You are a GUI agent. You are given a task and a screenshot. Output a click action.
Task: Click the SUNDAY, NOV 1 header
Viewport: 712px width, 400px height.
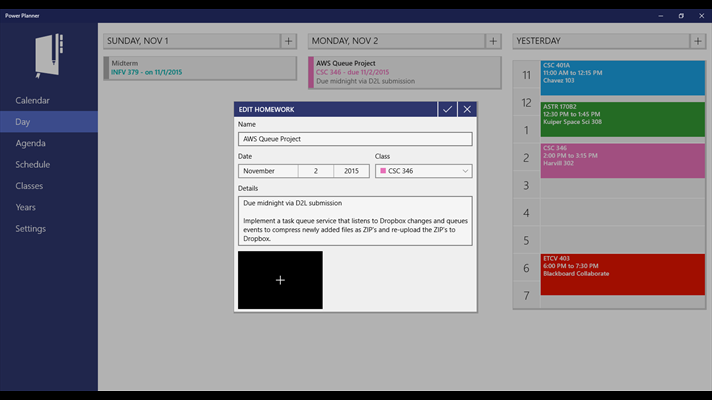[192, 41]
